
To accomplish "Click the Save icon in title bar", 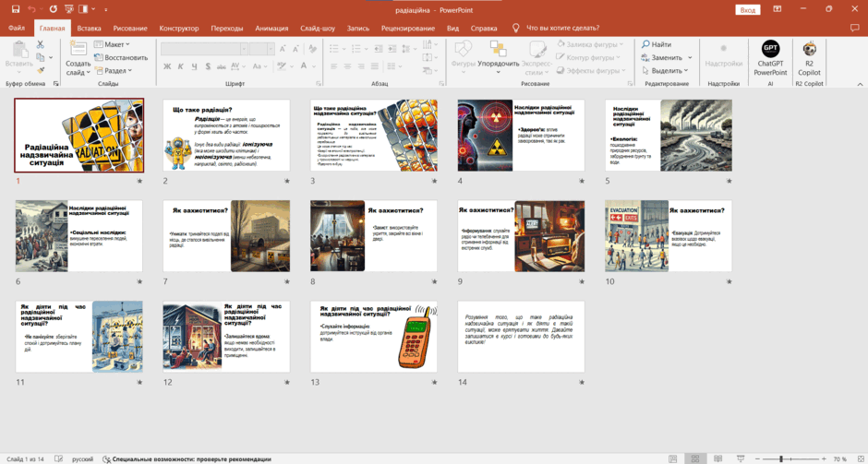I will click(x=16, y=9).
